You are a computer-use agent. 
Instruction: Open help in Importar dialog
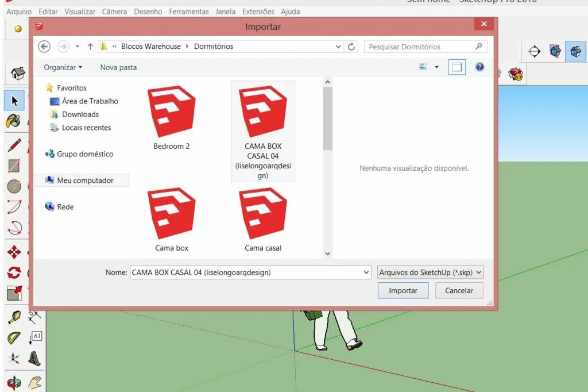click(479, 67)
